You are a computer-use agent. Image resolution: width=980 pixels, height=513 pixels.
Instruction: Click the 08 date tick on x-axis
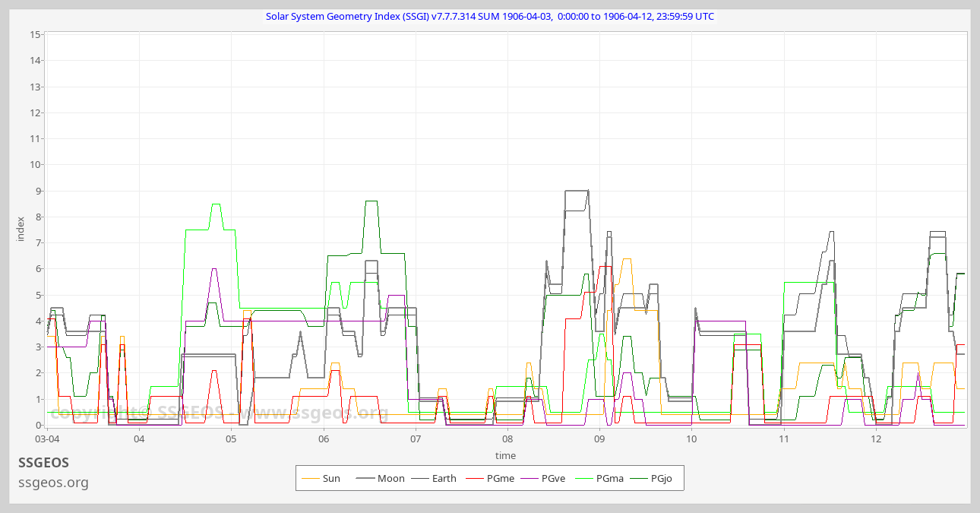[507, 439]
